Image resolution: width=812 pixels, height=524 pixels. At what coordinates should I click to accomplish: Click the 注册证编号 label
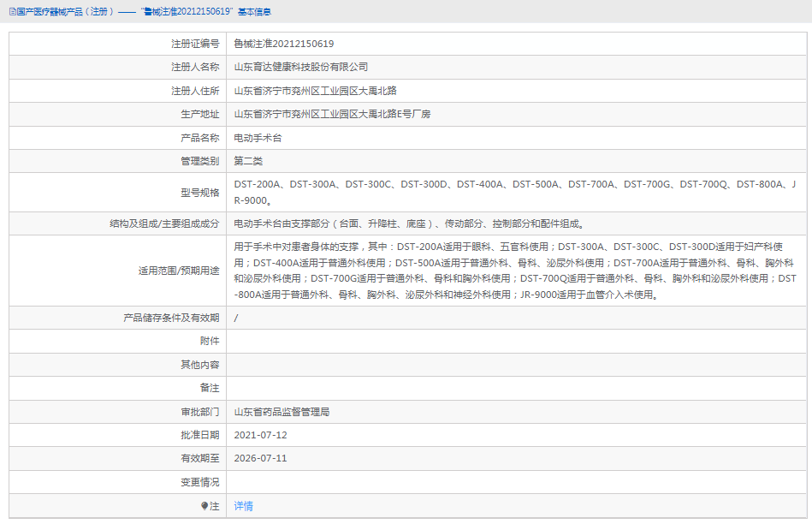(x=195, y=44)
